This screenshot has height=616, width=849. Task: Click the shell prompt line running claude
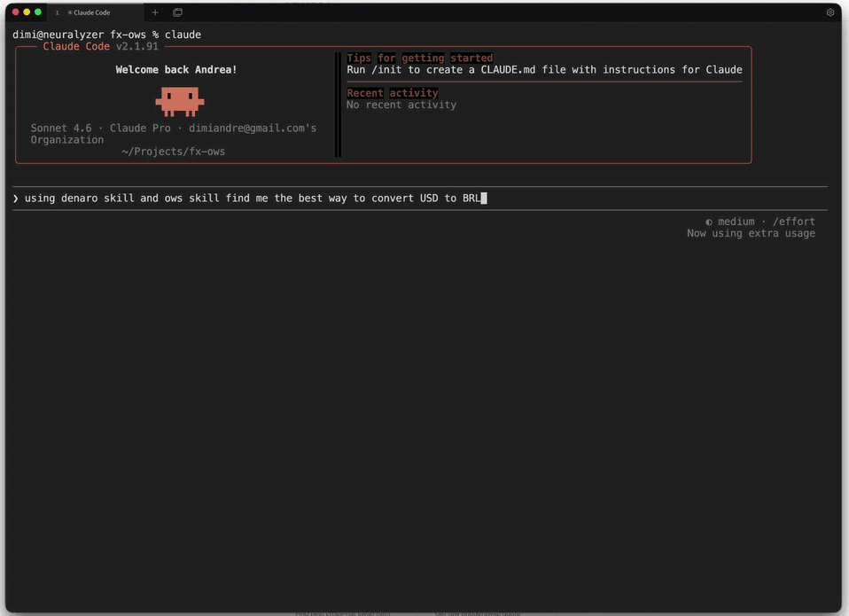(106, 35)
